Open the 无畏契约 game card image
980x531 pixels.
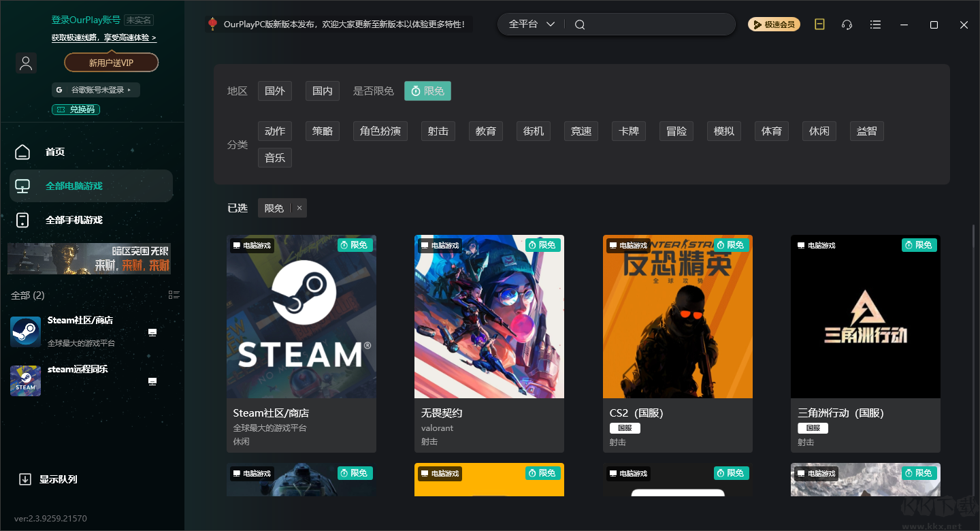(489, 317)
